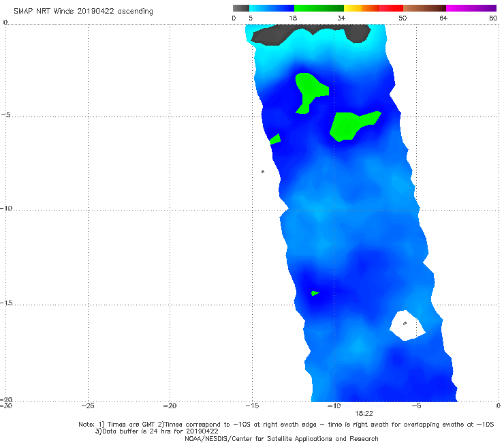Click the bottom longitude axis label "-20"
This screenshot has width=504, height=443.
point(170,406)
